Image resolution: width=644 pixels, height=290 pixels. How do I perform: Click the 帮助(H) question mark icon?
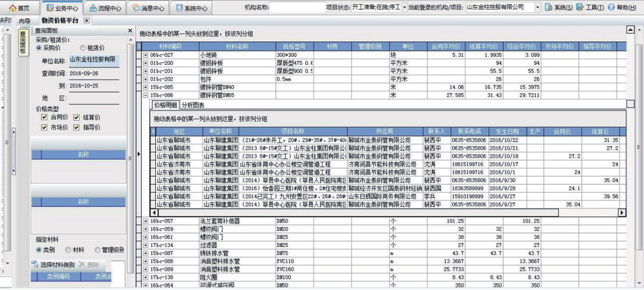pyautogui.click(x=611, y=8)
